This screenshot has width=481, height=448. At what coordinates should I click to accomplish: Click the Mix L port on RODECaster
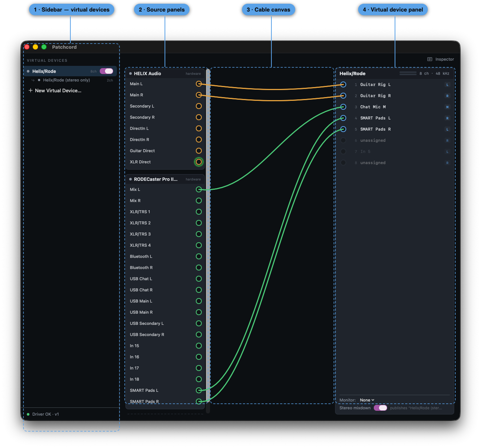199,189
